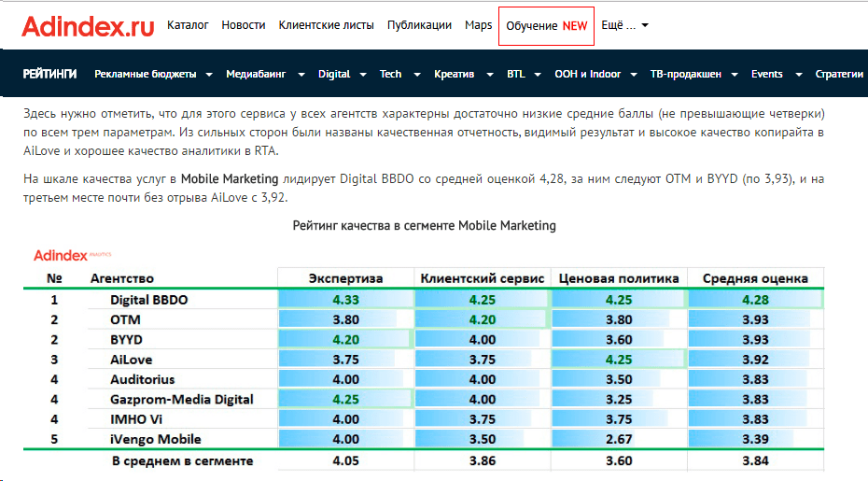Expand the Tech dropdown arrow
This screenshot has width=868, height=481.
click(x=417, y=75)
